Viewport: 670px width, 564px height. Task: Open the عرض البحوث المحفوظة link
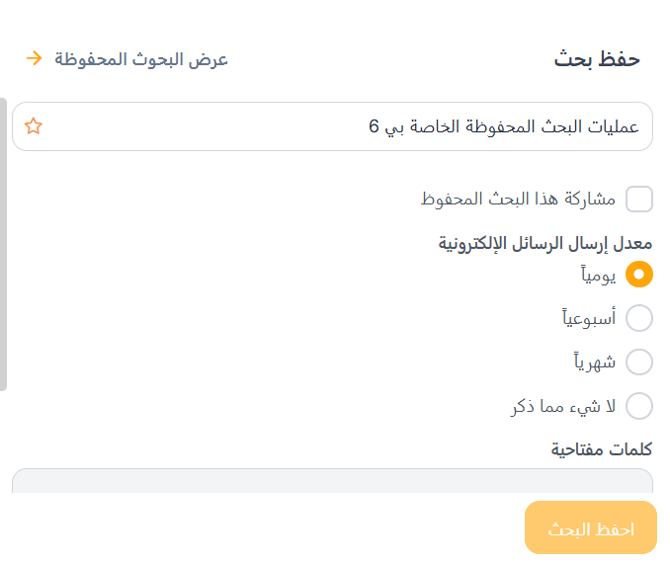coord(141,59)
